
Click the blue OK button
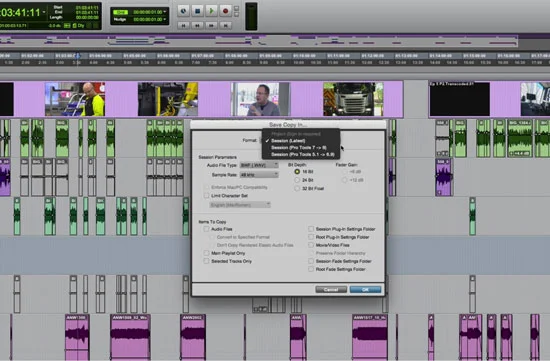(x=365, y=289)
